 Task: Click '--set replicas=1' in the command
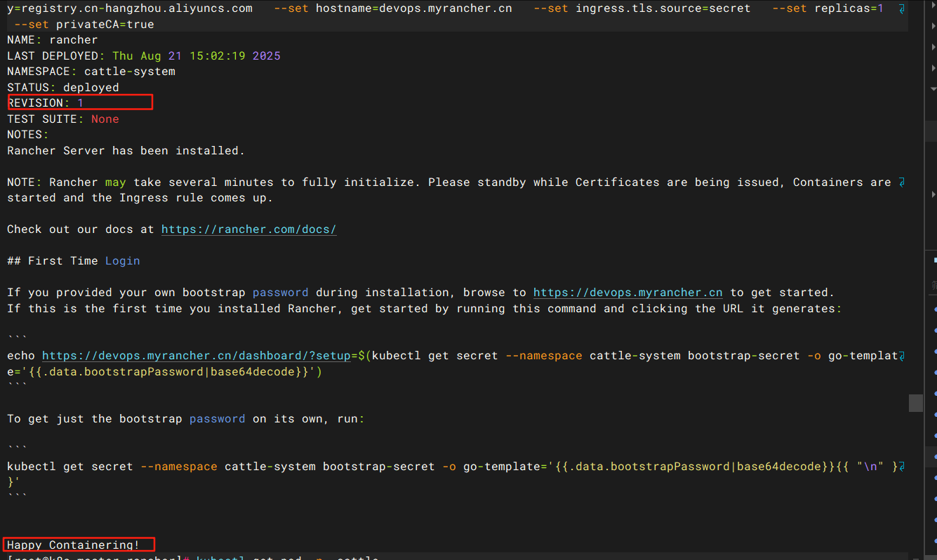point(828,8)
